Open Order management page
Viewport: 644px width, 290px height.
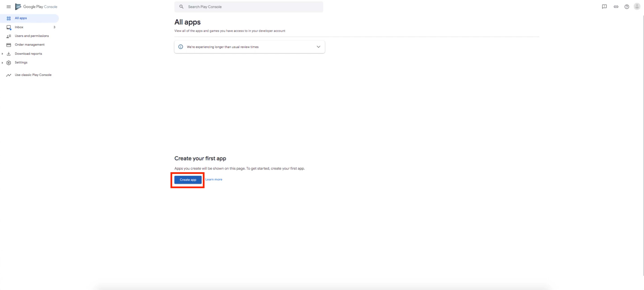click(x=29, y=45)
